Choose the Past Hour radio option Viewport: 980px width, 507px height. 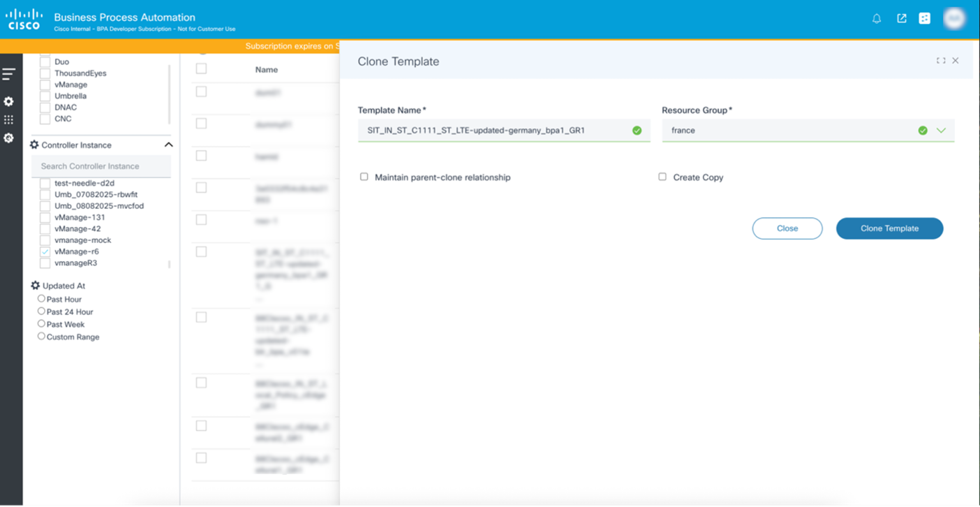41,299
